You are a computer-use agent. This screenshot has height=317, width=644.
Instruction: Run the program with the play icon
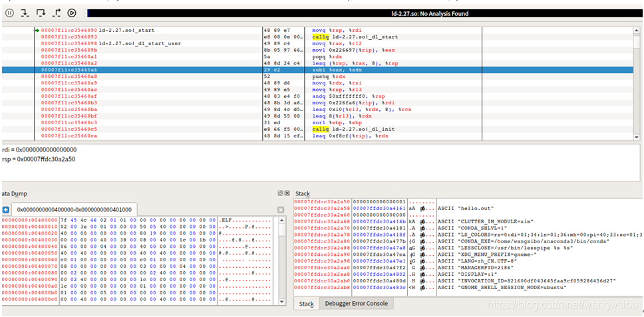[72, 13]
